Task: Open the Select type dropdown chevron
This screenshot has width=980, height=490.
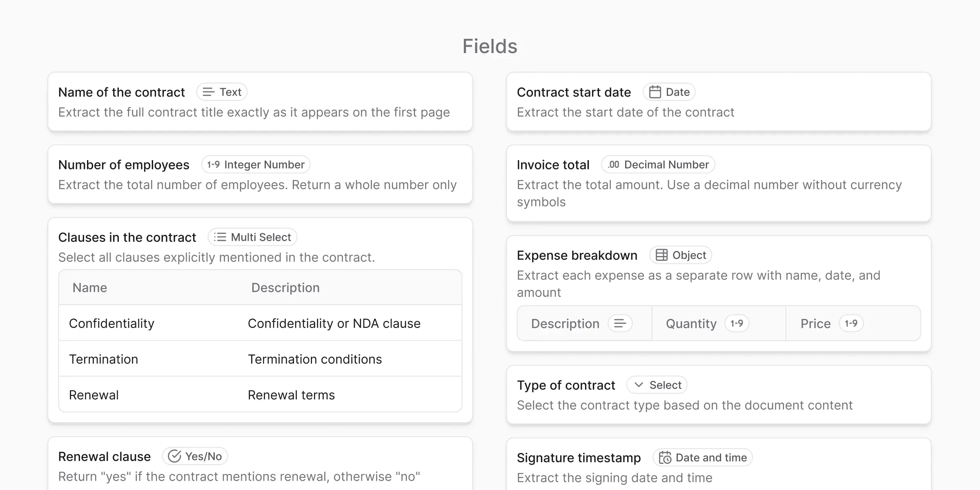Action: (x=639, y=385)
